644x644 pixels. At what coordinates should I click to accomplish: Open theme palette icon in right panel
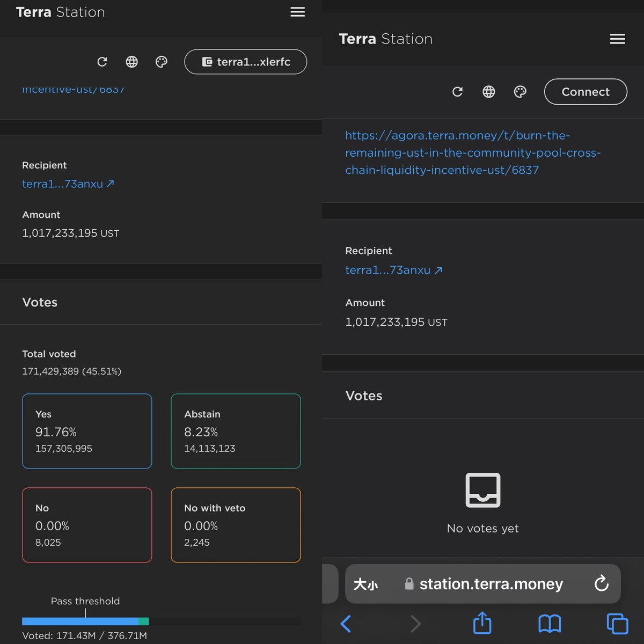pyautogui.click(x=520, y=92)
